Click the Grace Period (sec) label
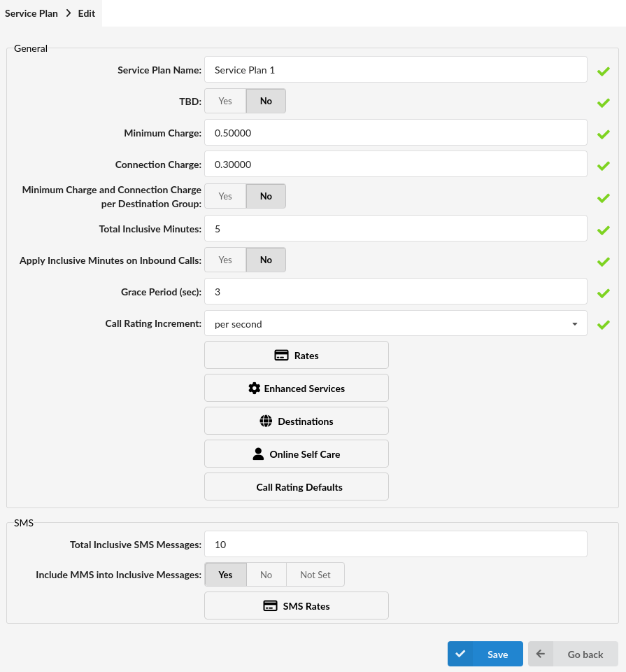 (161, 292)
